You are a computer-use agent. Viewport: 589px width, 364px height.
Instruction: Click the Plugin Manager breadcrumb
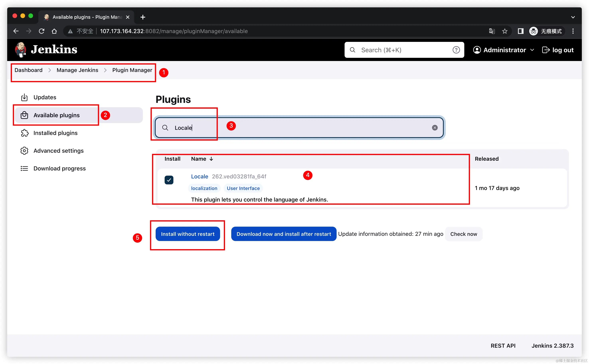(132, 70)
